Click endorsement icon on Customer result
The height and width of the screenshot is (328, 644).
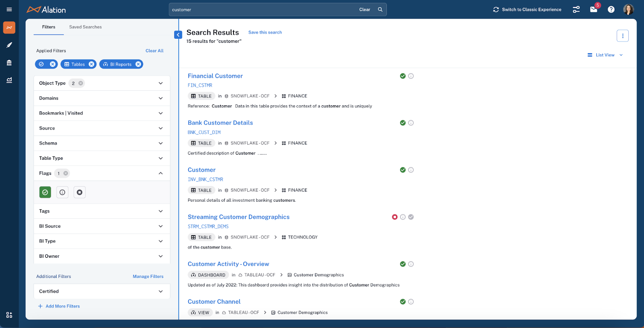click(402, 170)
